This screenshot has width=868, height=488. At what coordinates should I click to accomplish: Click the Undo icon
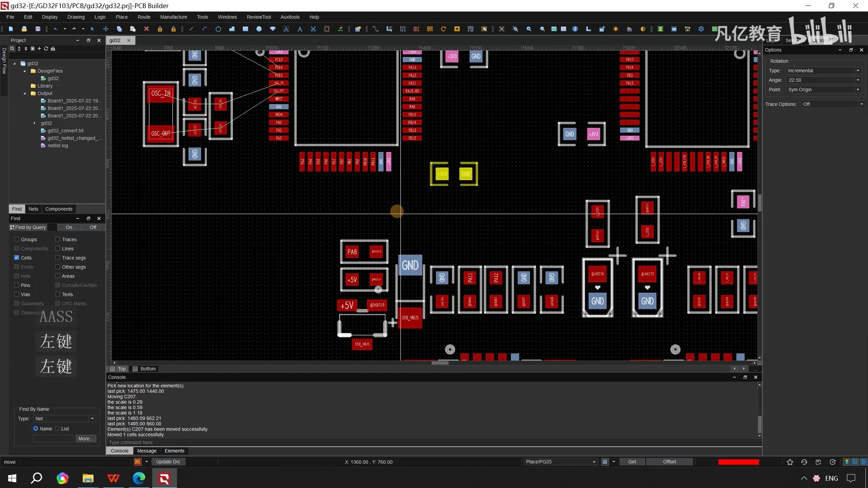pyautogui.click(x=56, y=29)
